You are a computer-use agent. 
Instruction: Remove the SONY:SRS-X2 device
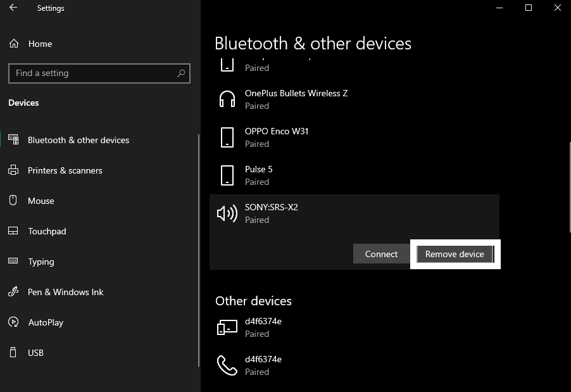tap(455, 253)
